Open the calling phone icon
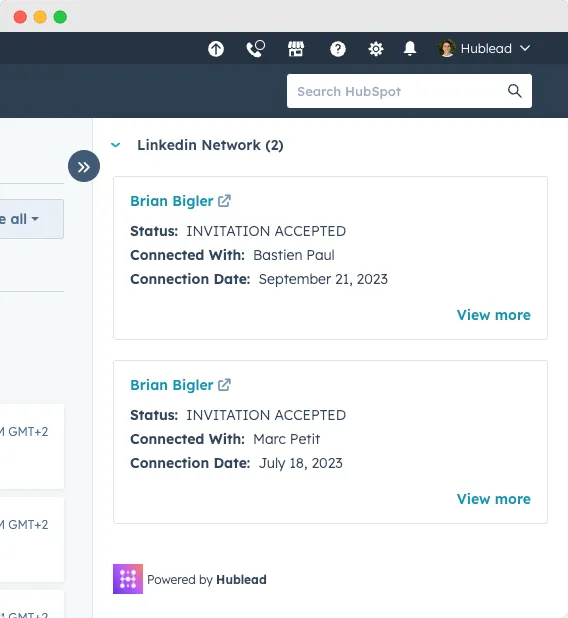 point(255,49)
